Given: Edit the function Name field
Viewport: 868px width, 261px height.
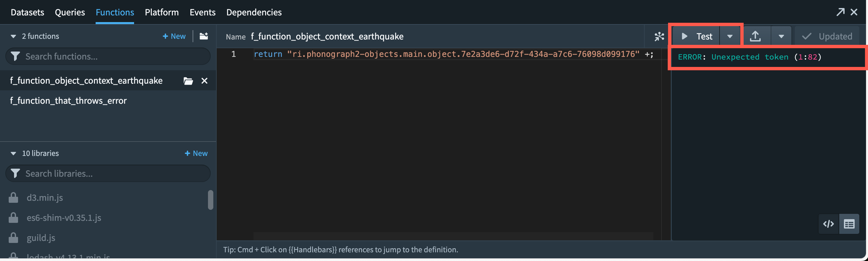Looking at the screenshot, I should (327, 36).
